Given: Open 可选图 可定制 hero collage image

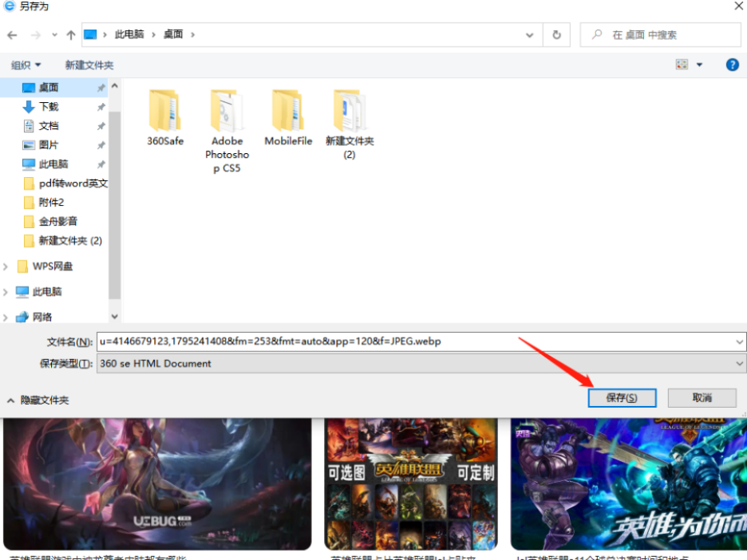Looking at the screenshot, I should [411, 484].
